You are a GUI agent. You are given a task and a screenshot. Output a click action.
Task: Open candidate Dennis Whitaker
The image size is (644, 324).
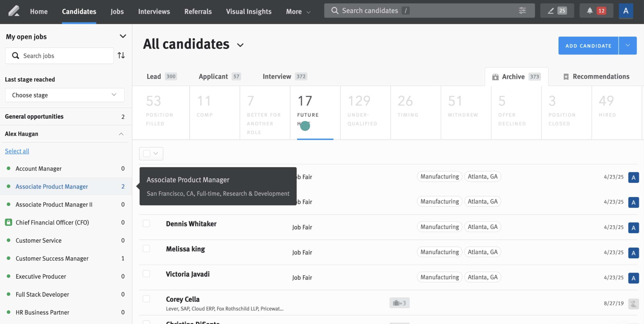[191, 224]
